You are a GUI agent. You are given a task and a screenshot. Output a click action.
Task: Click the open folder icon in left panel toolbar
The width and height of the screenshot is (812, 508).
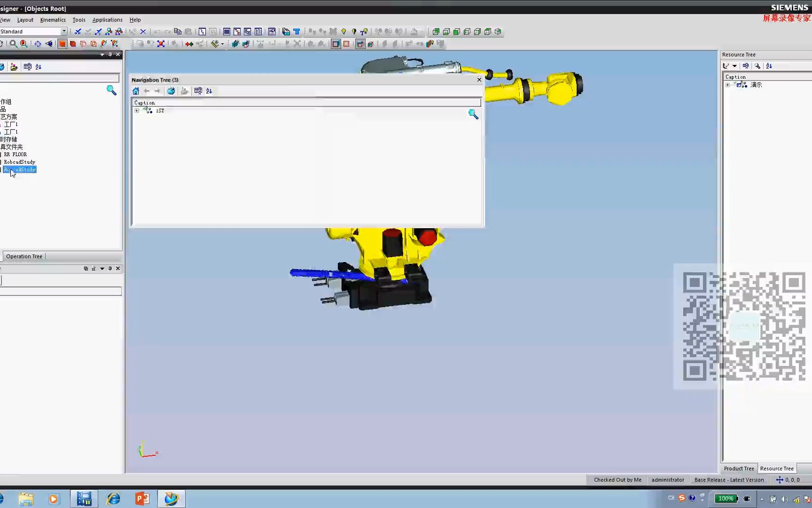(x=14, y=67)
